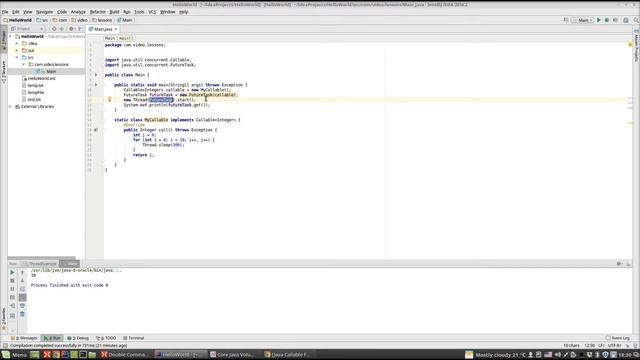
Task: Open the Analyze menu
Action: tap(78, 12)
